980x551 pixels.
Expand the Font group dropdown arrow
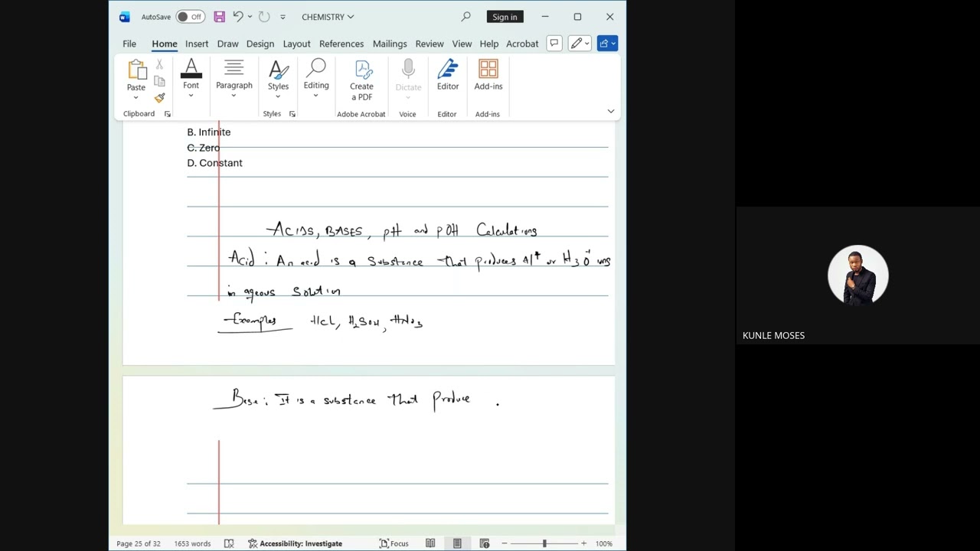(x=191, y=96)
